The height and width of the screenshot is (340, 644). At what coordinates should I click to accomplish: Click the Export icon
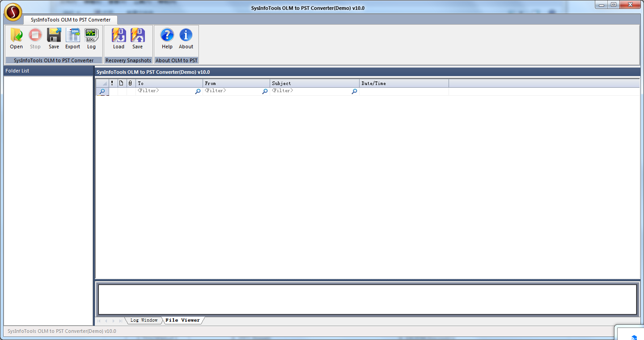73,38
